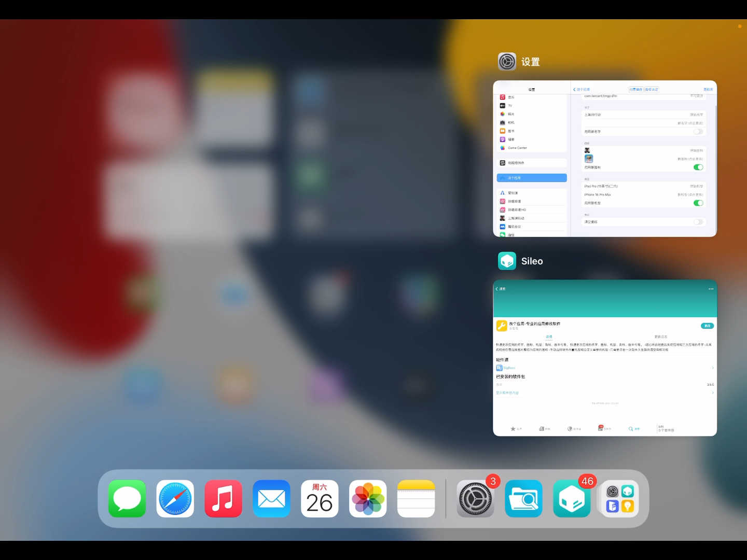Open the App Library folder in dock
This screenshot has width=747, height=560.
(x=620, y=499)
